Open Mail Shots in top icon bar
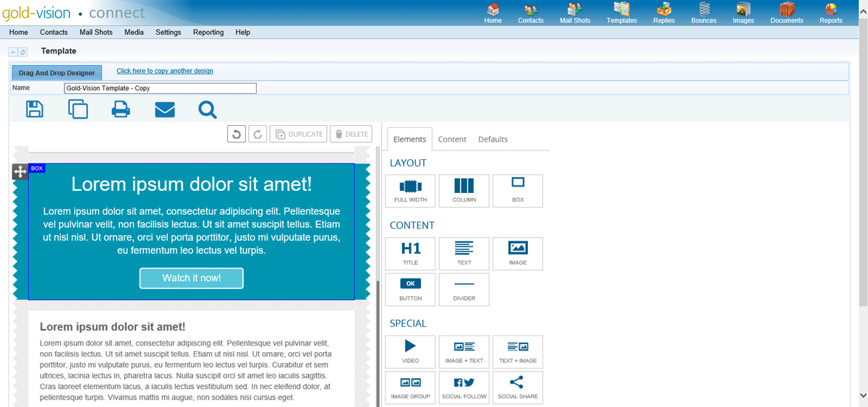 click(x=575, y=13)
